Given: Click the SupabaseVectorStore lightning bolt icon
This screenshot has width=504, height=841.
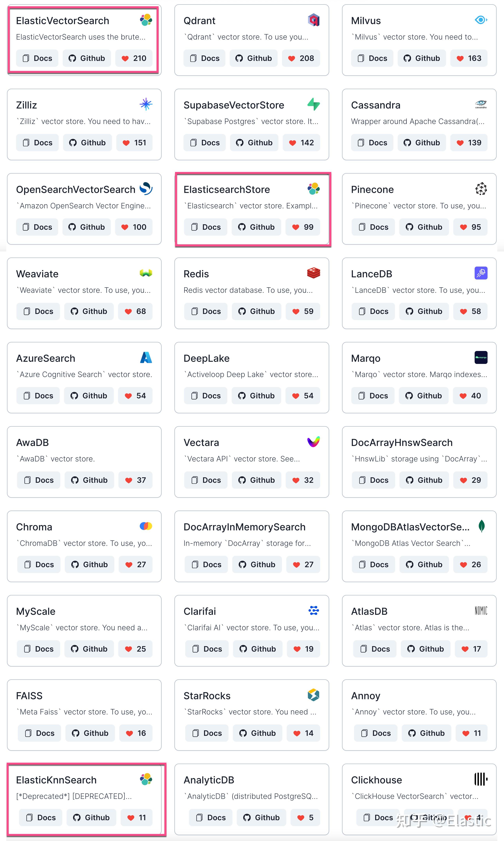Looking at the screenshot, I should (313, 104).
